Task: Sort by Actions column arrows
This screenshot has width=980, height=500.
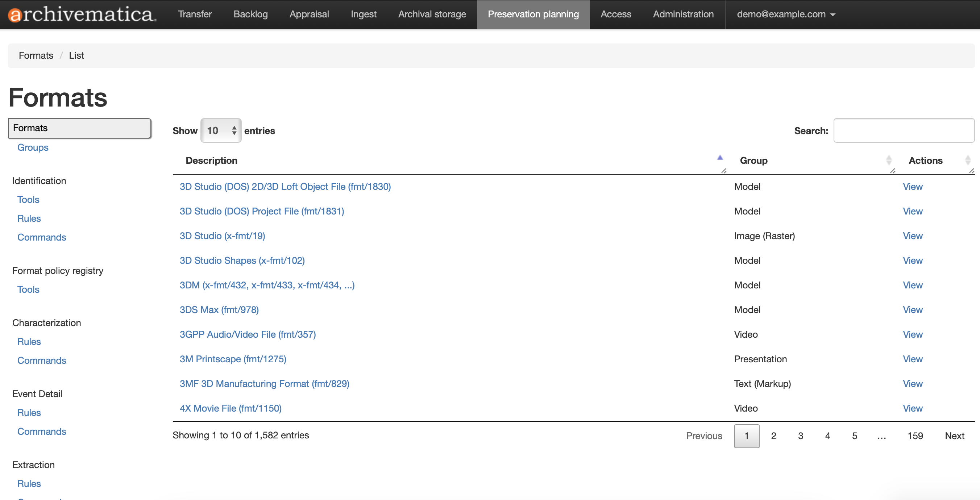Action: coord(967,161)
